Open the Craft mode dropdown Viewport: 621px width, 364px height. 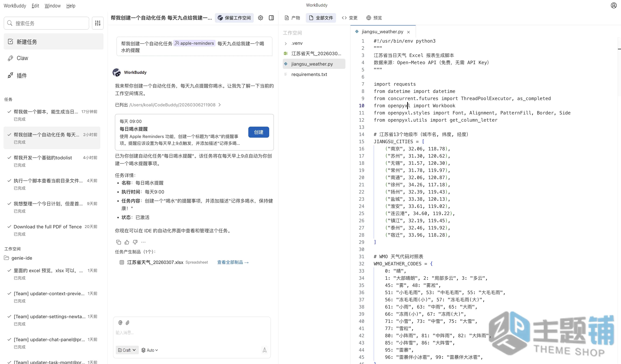(x=127, y=350)
